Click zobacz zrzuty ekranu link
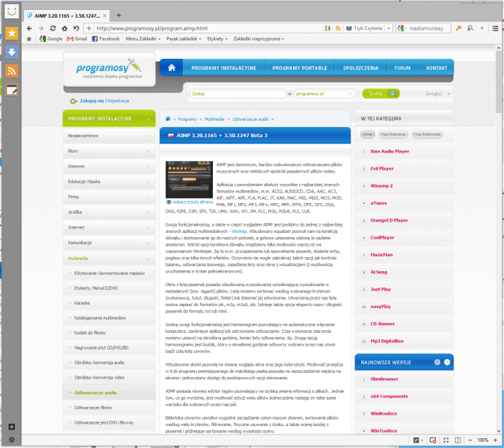The width and height of the screenshot is (504, 448). click(x=193, y=202)
